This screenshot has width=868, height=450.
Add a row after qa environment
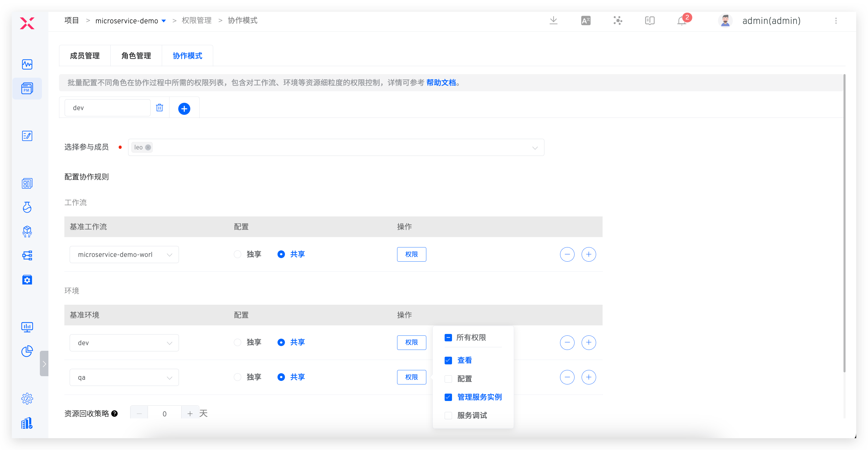click(589, 377)
